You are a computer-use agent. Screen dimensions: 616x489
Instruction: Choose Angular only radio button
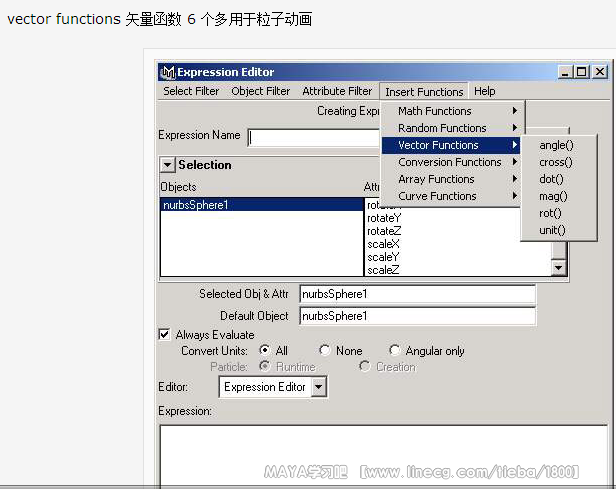coord(395,351)
